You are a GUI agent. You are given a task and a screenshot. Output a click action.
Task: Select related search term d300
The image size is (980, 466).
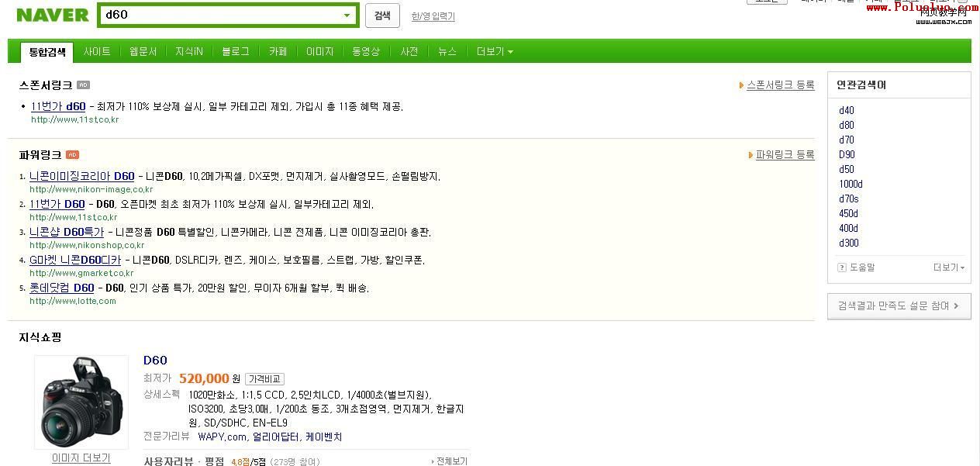point(848,243)
